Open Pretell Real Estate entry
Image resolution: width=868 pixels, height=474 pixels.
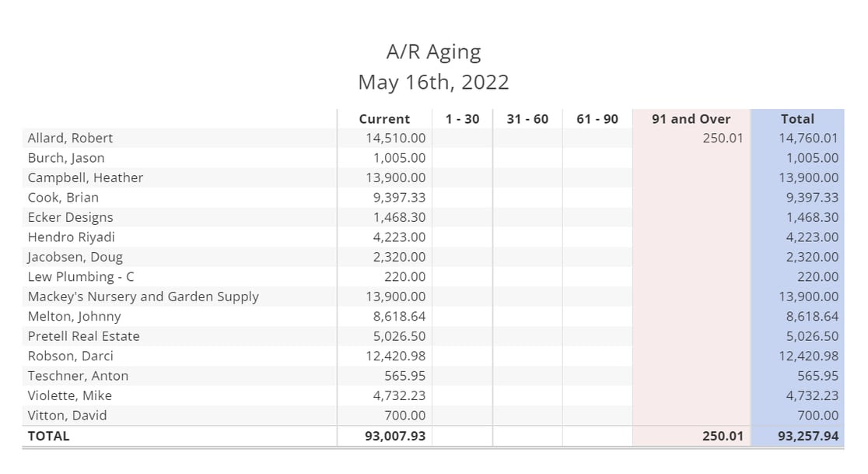pos(84,336)
